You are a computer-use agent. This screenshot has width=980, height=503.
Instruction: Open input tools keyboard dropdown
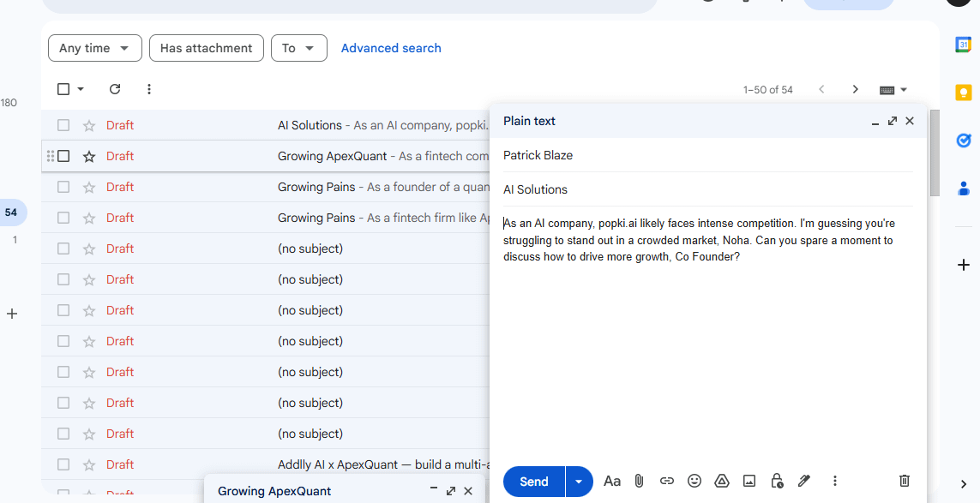click(x=893, y=90)
